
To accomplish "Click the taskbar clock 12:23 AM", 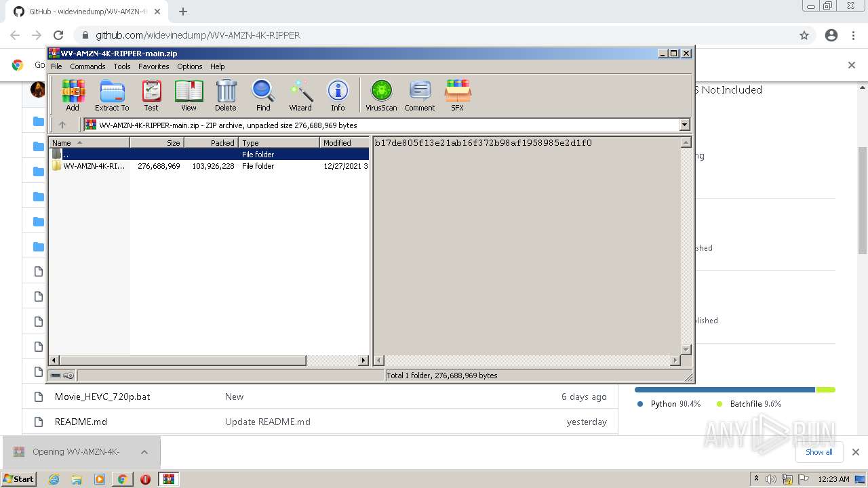I will [x=833, y=479].
